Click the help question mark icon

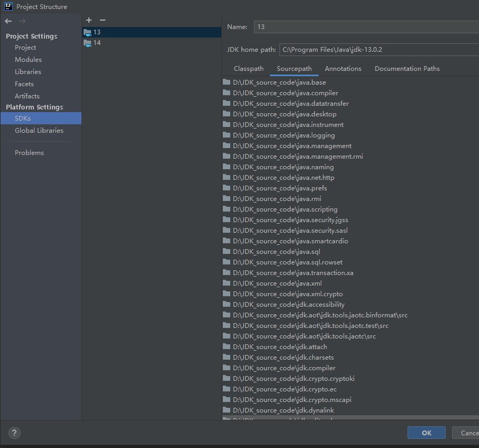(x=15, y=433)
